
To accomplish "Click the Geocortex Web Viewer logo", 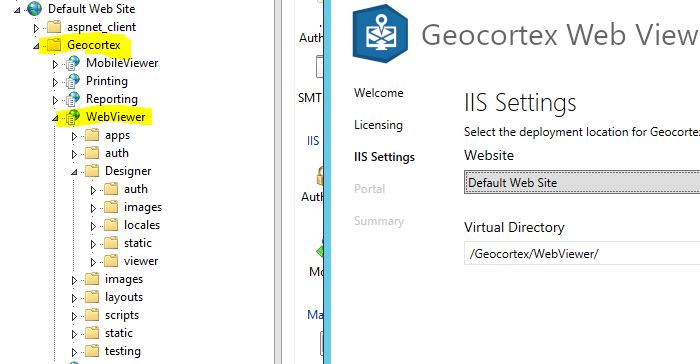I will (x=380, y=33).
